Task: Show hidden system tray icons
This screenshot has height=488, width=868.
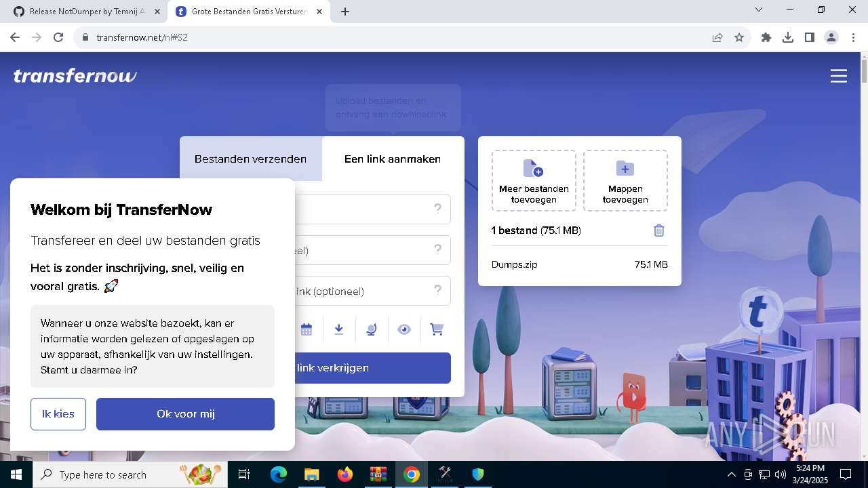Action: tap(731, 474)
